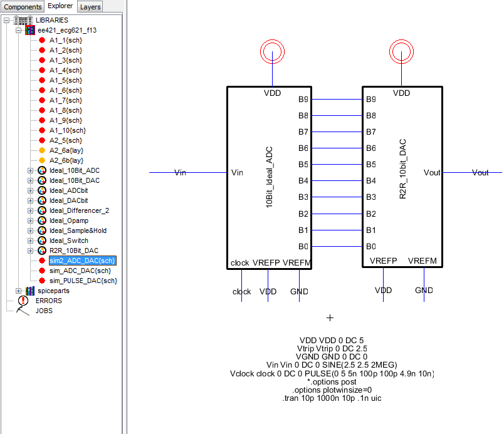This screenshot has height=434, width=504.
Task: Select the Vout output wire
Action: coord(472,172)
